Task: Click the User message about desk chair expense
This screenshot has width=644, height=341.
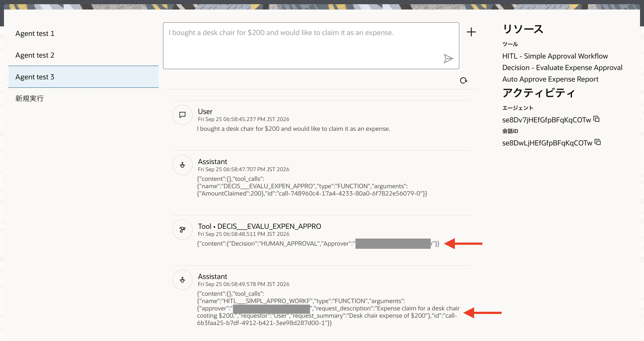Action: (293, 129)
